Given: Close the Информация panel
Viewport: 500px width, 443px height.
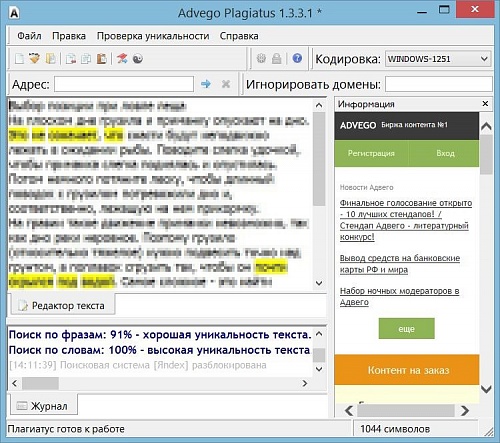Looking at the screenshot, I should coord(485,104).
